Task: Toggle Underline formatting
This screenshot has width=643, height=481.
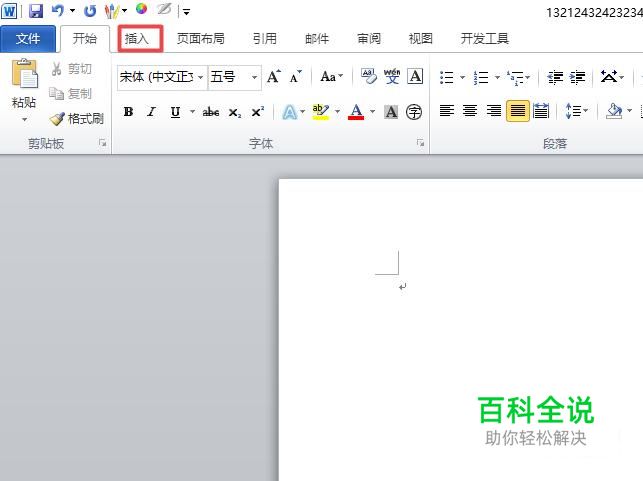Action: click(176, 112)
